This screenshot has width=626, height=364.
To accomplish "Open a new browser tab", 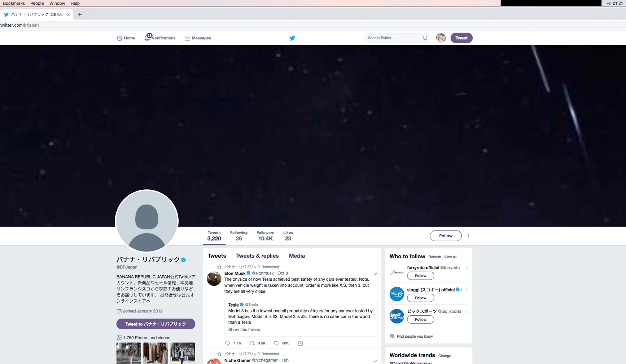I will (x=80, y=14).
